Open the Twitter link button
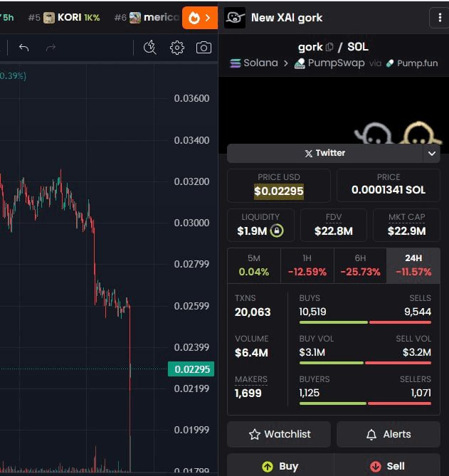The width and height of the screenshot is (449, 476). coord(325,153)
